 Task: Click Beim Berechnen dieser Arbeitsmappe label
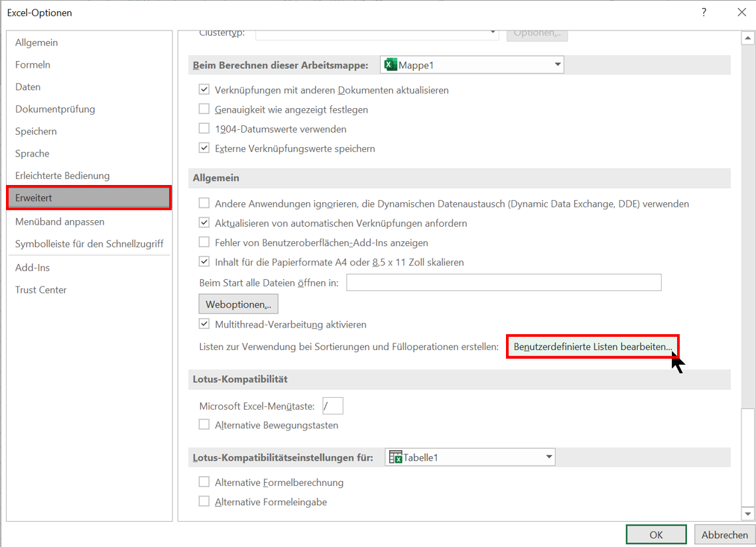(281, 66)
